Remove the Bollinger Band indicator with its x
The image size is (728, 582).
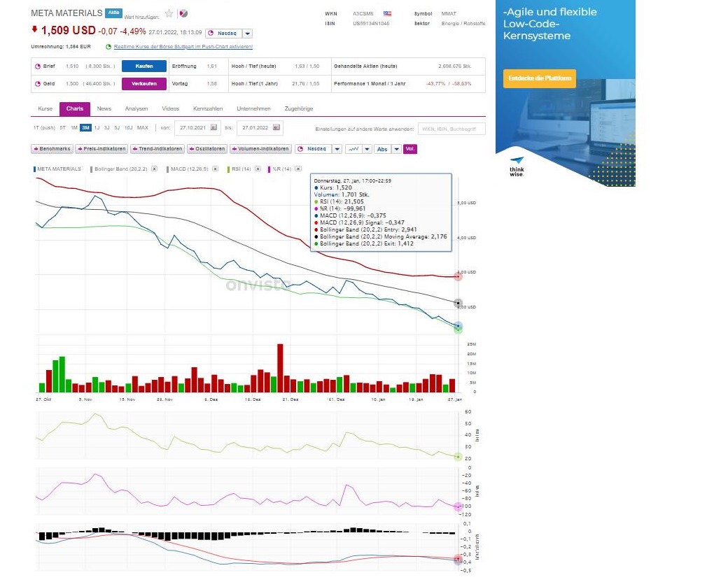[154, 169]
